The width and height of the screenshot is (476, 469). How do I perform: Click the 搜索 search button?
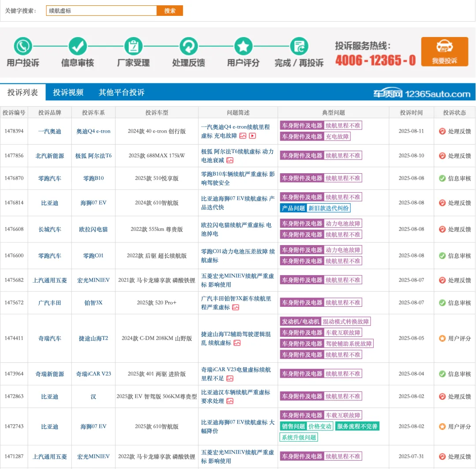coord(170,11)
